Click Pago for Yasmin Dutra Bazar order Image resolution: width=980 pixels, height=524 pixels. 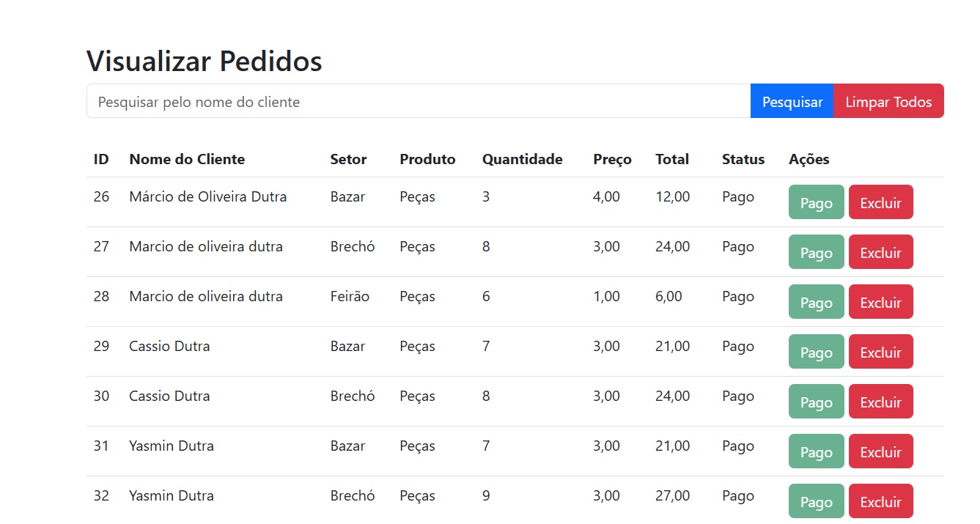point(816,451)
